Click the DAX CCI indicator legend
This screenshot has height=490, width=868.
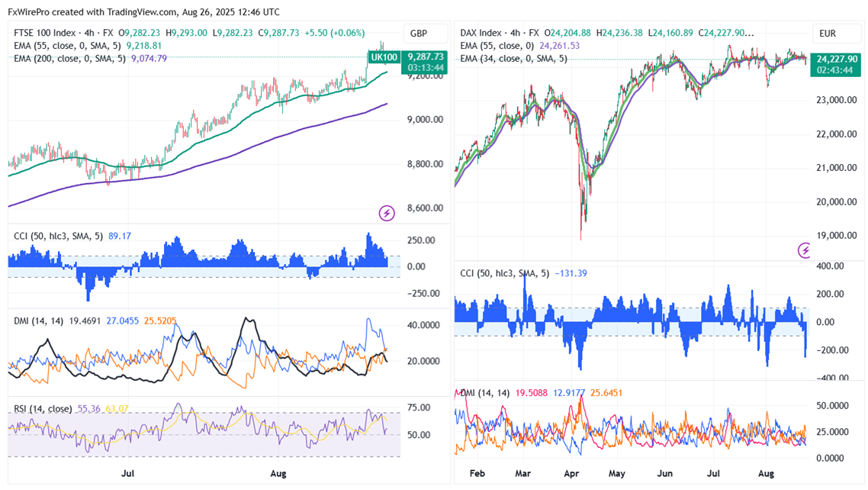[x=505, y=273]
